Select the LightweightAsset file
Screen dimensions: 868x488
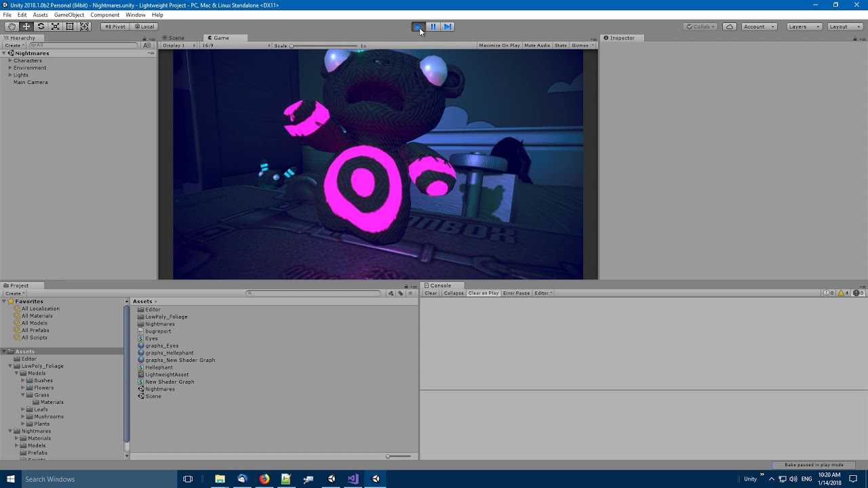pos(163,374)
